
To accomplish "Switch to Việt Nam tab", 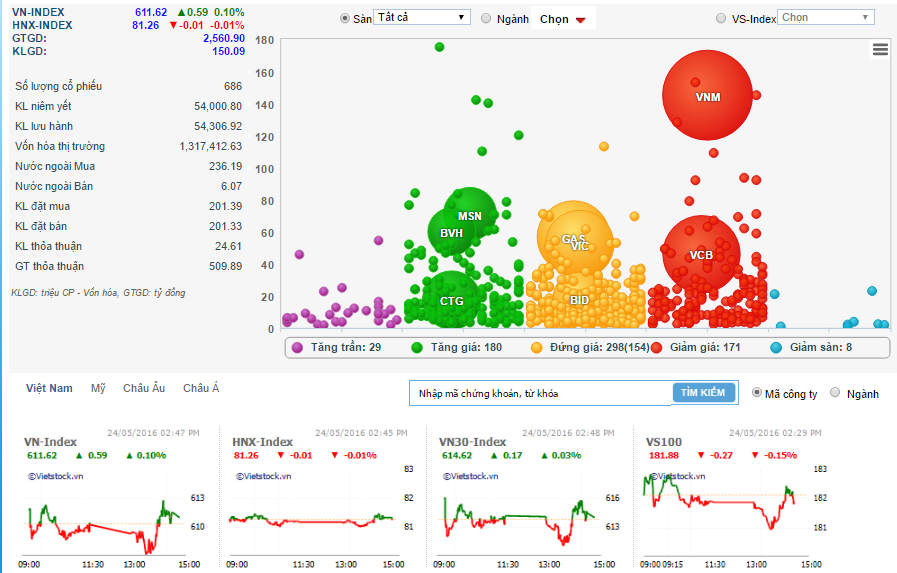I will pyautogui.click(x=49, y=388).
